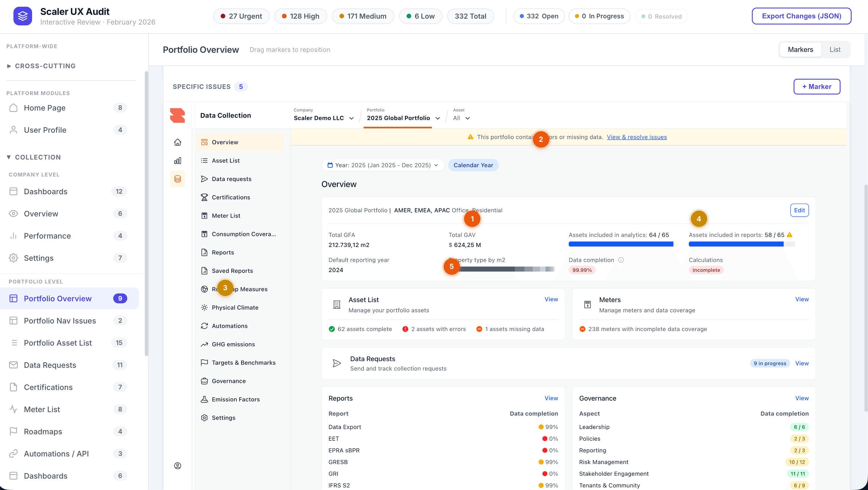The width and height of the screenshot is (868, 490).
Task: Click the Meters card meter icon
Action: [587, 305]
